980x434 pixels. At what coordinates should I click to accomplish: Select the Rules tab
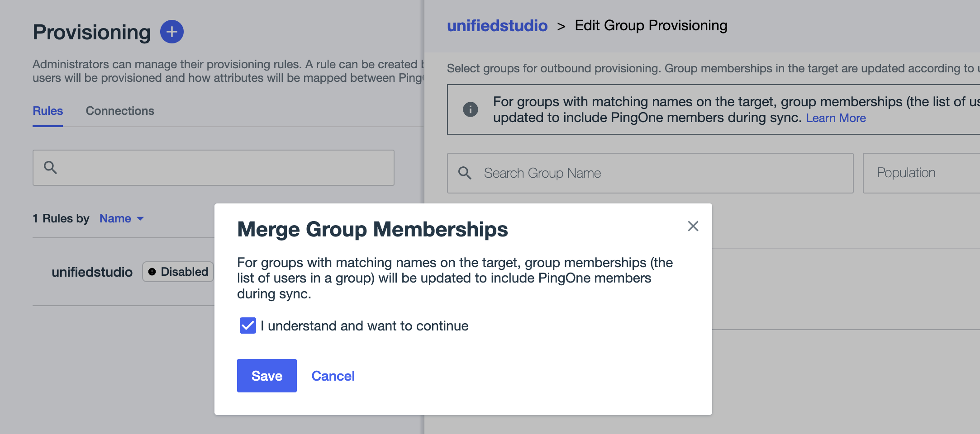[47, 111]
